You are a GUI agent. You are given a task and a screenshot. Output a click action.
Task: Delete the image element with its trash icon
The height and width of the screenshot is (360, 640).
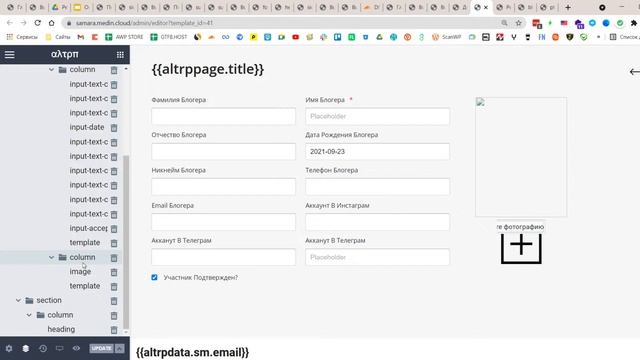pos(114,272)
